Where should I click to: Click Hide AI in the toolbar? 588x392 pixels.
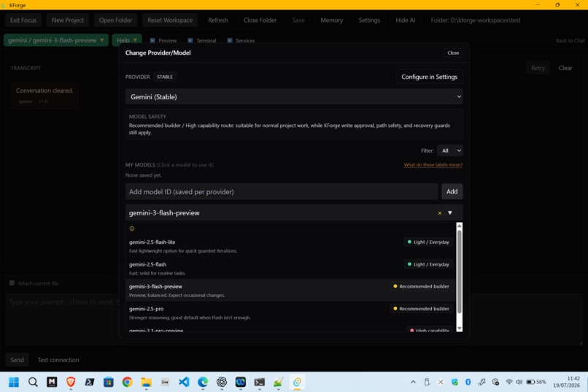click(406, 20)
